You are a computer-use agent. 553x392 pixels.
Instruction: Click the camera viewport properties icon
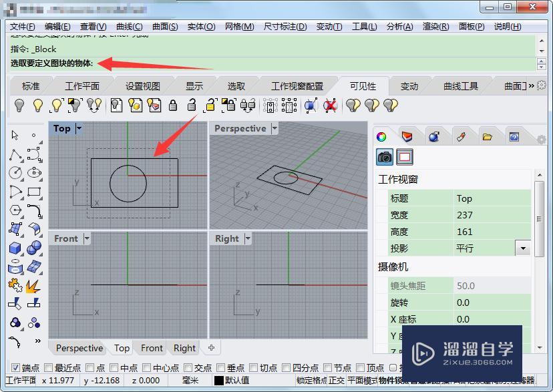385,157
